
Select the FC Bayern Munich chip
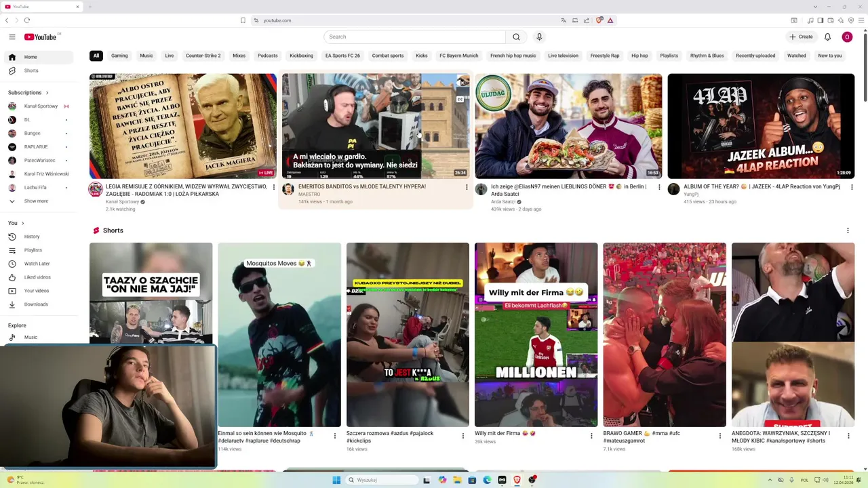459,56
